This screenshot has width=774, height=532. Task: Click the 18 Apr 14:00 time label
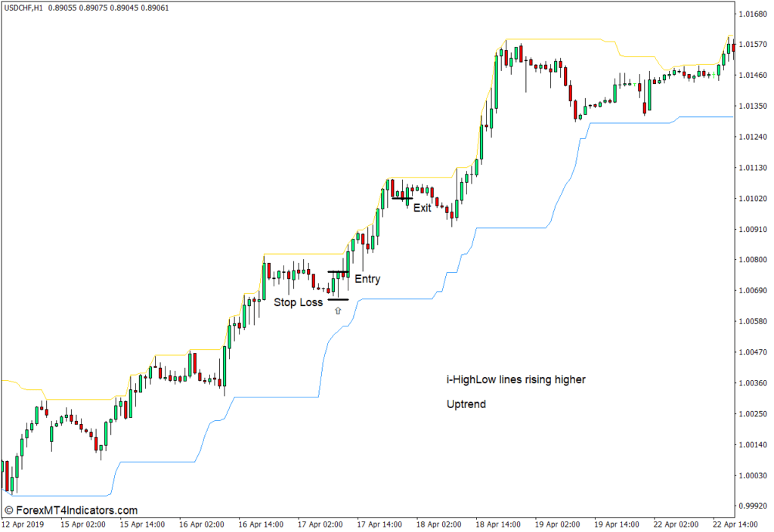coord(498,524)
